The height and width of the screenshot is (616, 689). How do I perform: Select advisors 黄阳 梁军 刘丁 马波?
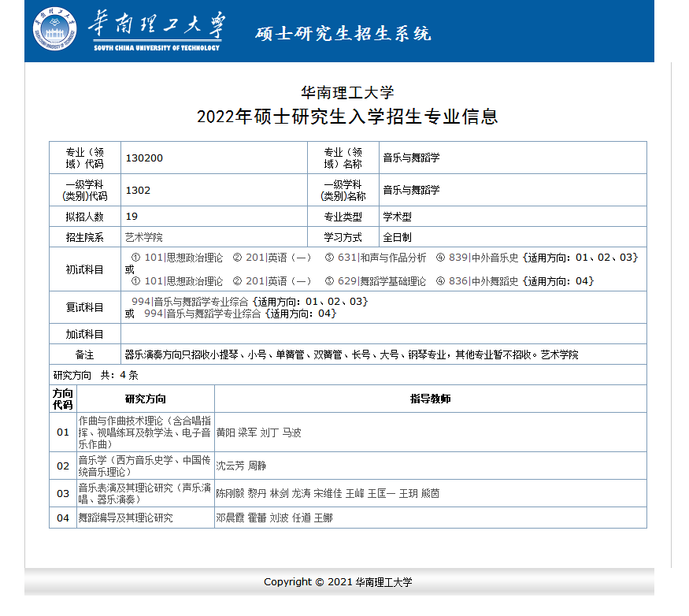[x=259, y=432]
